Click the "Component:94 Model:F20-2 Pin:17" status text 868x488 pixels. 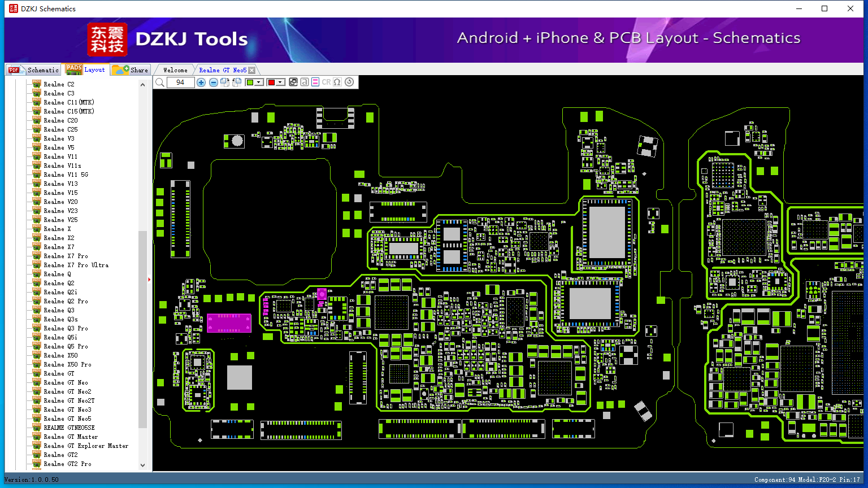point(807,480)
